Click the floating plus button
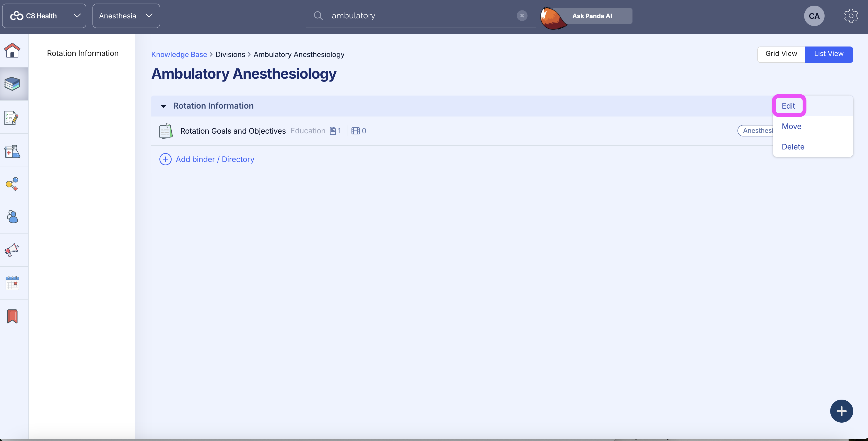 [841, 411]
